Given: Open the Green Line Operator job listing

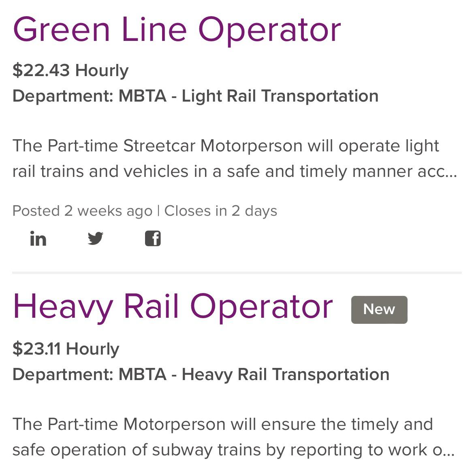Looking at the screenshot, I should tap(177, 30).
